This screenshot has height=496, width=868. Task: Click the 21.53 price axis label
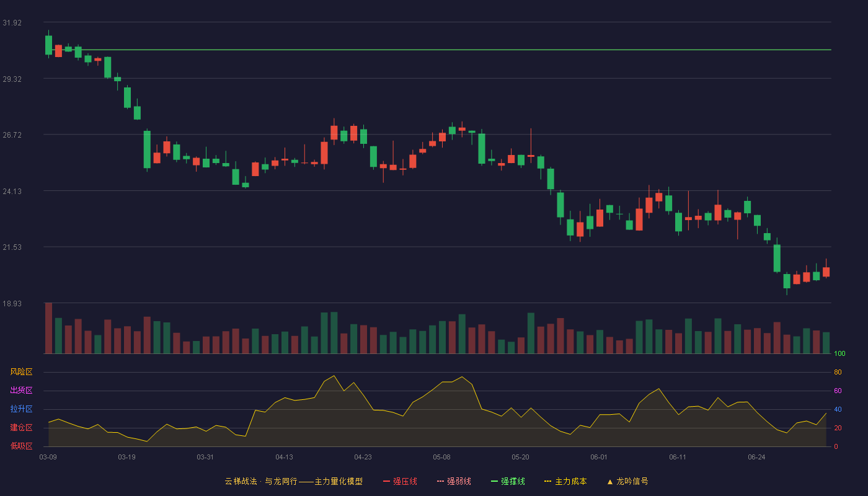point(12,247)
